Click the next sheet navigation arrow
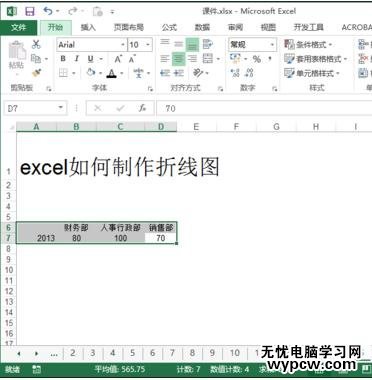This screenshot has width=372, height=380. point(36,353)
